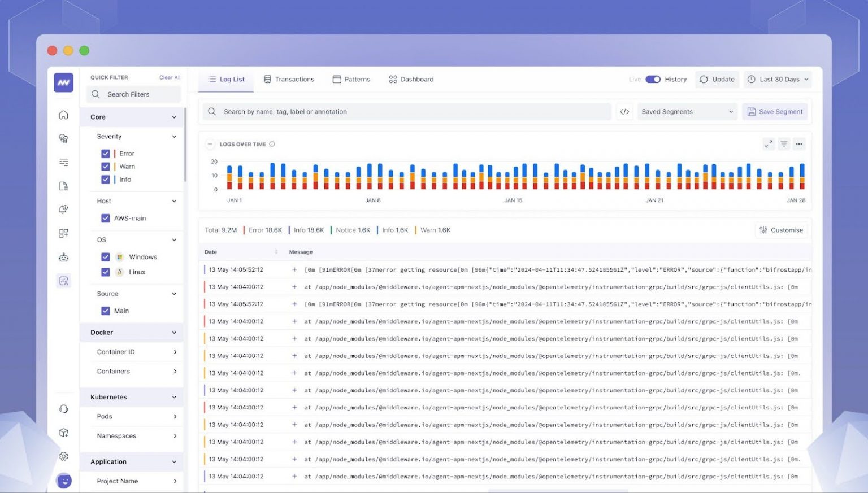Open the Last 30 Days time range selector
The image size is (868, 493).
click(x=778, y=79)
